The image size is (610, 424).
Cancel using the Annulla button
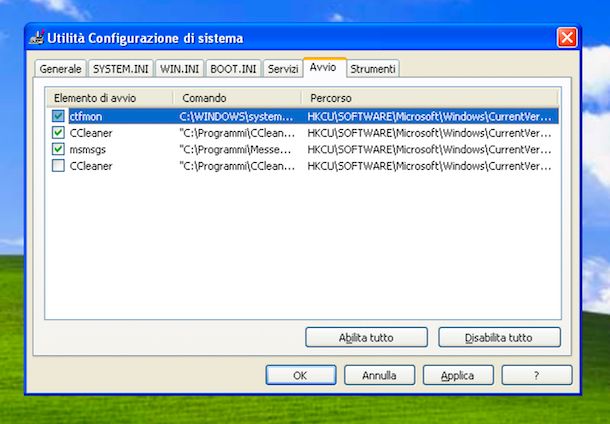click(x=379, y=375)
